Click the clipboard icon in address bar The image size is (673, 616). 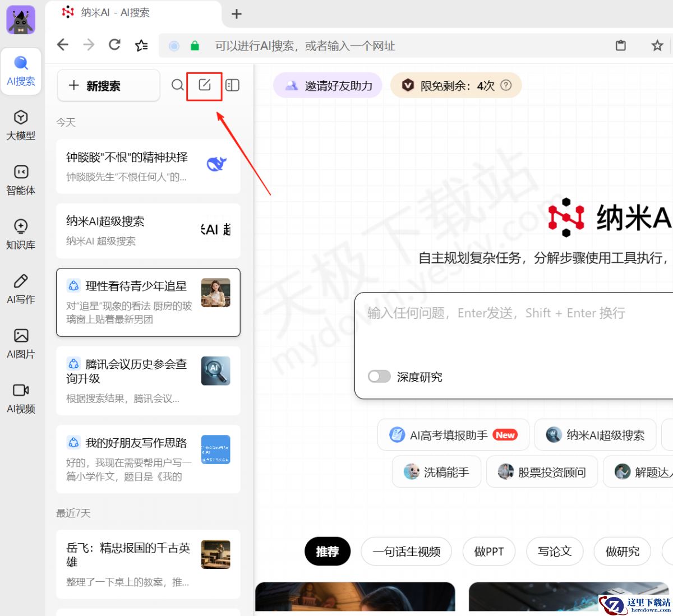pos(621,45)
